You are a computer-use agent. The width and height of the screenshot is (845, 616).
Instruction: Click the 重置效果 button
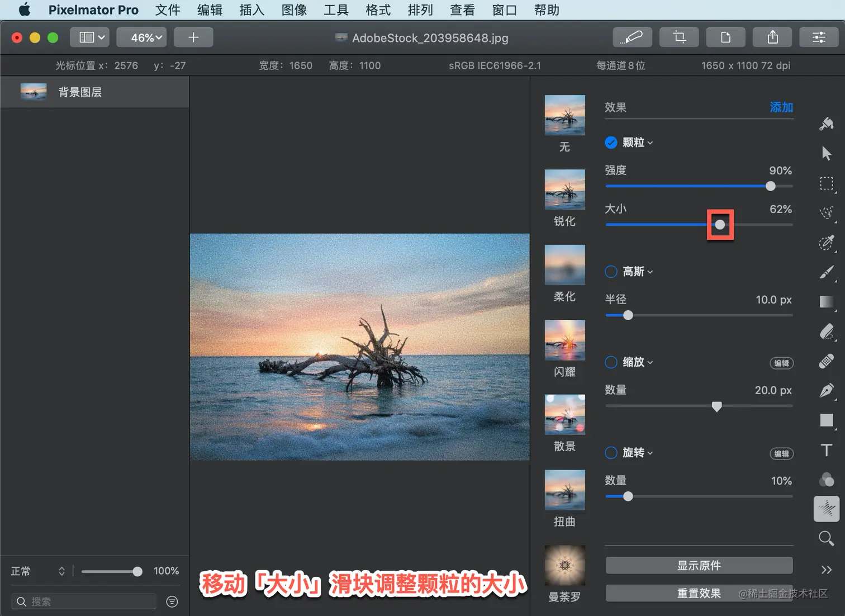[699, 593]
